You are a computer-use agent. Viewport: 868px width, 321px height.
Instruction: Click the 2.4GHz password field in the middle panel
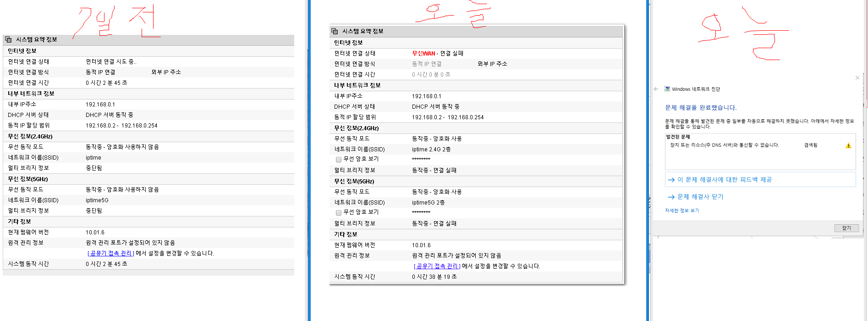(x=421, y=159)
